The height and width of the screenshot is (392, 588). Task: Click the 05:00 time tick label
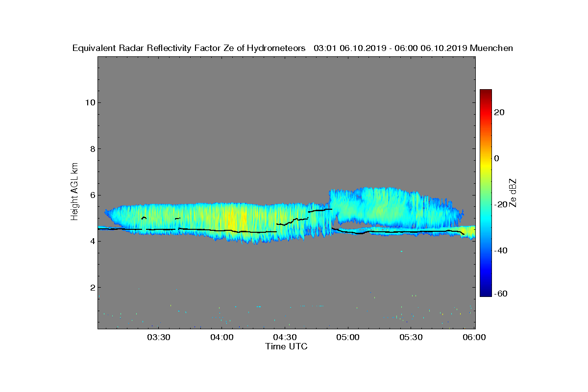coord(348,337)
